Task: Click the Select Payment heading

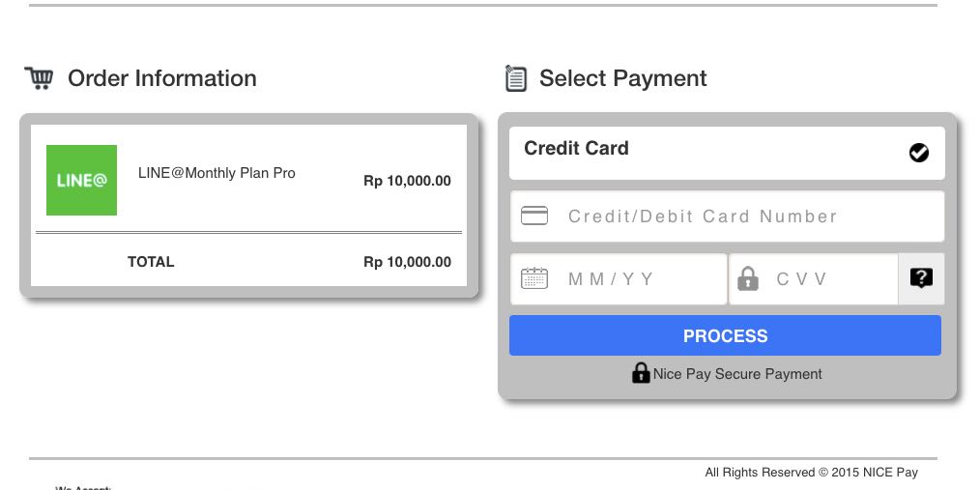Action: click(x=623, y=78)
